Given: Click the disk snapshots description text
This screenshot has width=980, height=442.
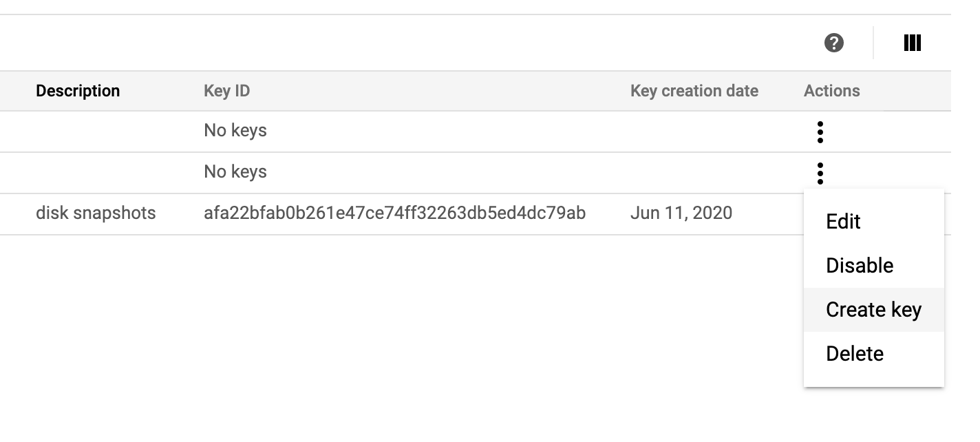Looking at the screenshot, I should click(96, 213).
